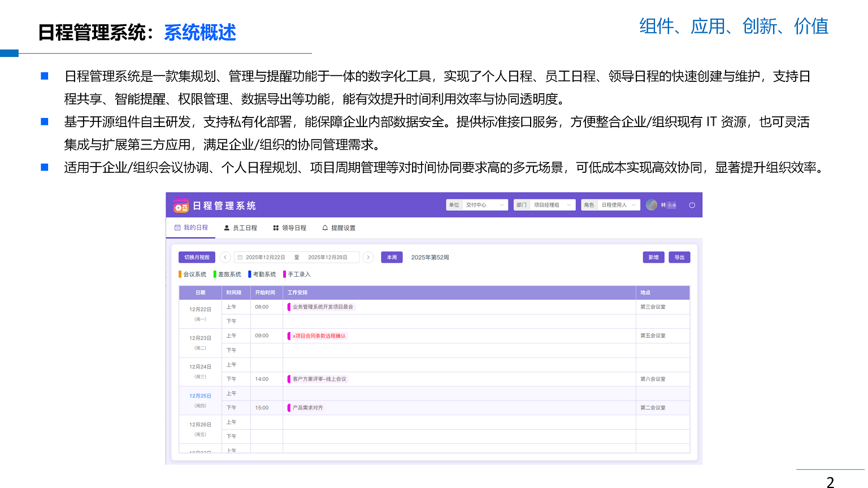Click the 导出 button
868x488 pixels.
pyautogui.click(x=679, y=258)
